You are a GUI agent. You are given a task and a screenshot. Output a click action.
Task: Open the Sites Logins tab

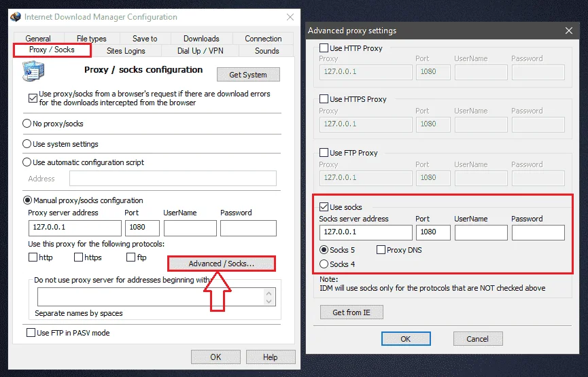pos(126,50)
